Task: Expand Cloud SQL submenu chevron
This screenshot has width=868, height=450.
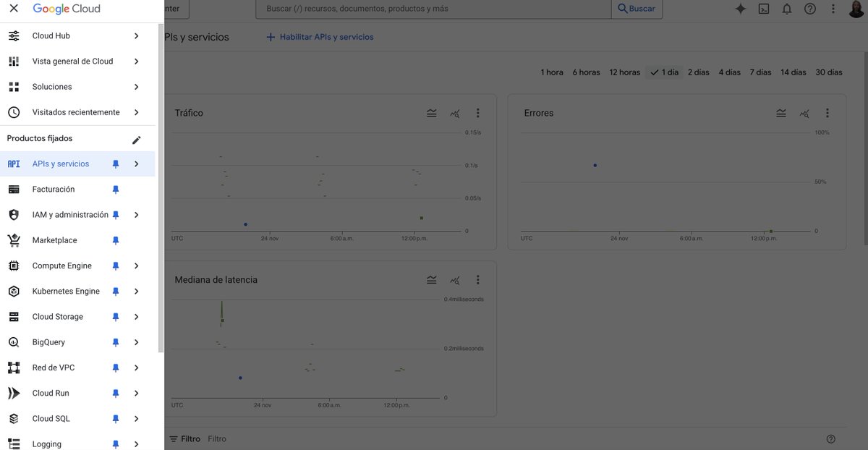Action: [x=137, y=419]
